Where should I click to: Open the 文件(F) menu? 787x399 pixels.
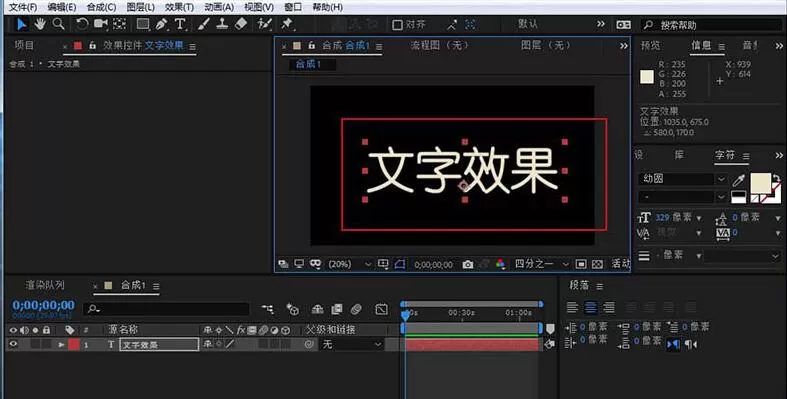pos(23,7)
